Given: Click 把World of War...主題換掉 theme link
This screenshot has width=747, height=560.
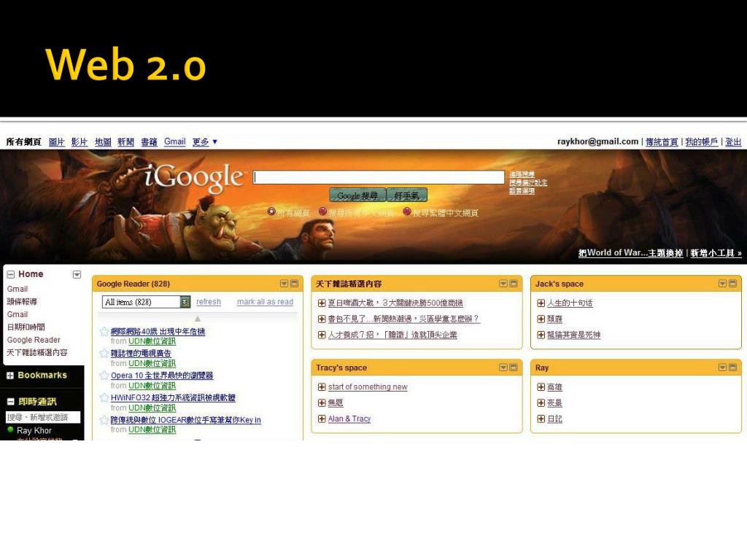Looking at the screenshot, I should pyautogui.click(x=631, y=253).
